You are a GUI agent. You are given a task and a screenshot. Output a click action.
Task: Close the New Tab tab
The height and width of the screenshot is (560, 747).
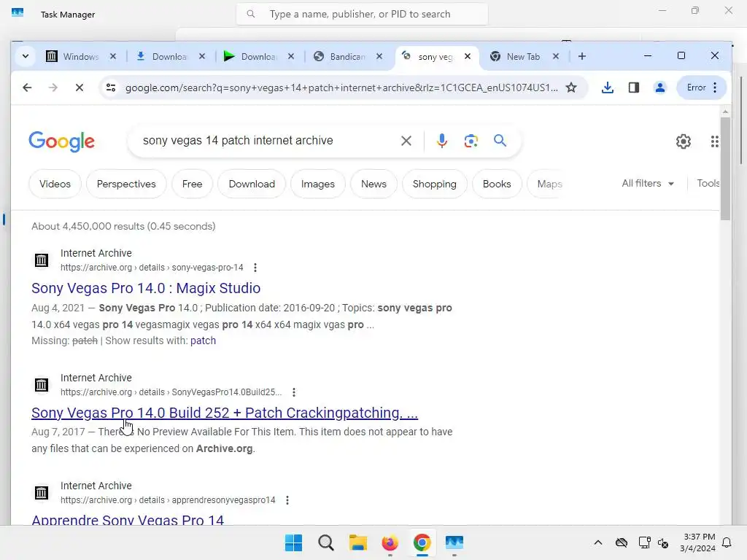coord(555,56)
